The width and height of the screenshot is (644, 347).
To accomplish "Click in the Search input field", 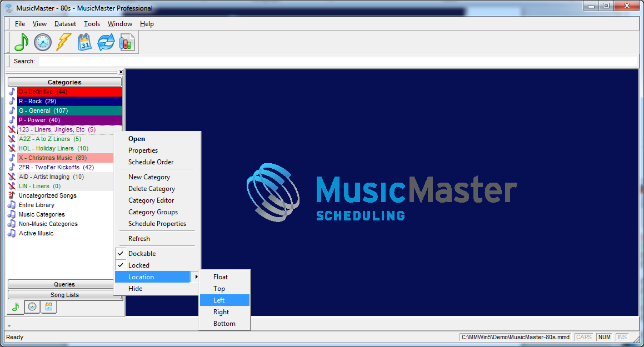I will pos(333,61).
